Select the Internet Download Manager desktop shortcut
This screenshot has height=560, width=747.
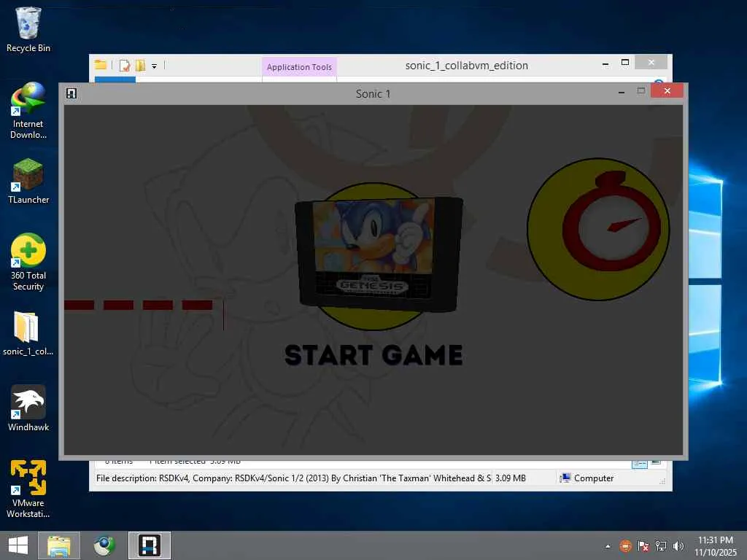point(28,111)
